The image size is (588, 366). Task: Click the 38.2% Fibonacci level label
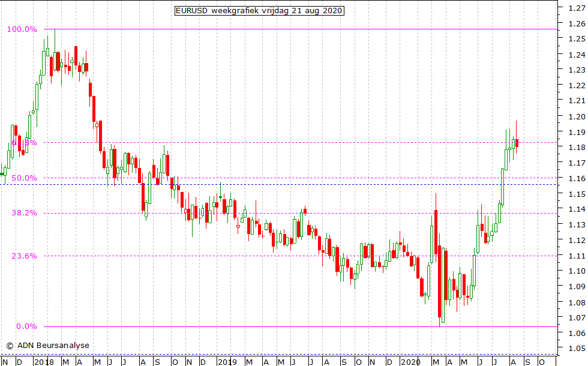(25, 213)
